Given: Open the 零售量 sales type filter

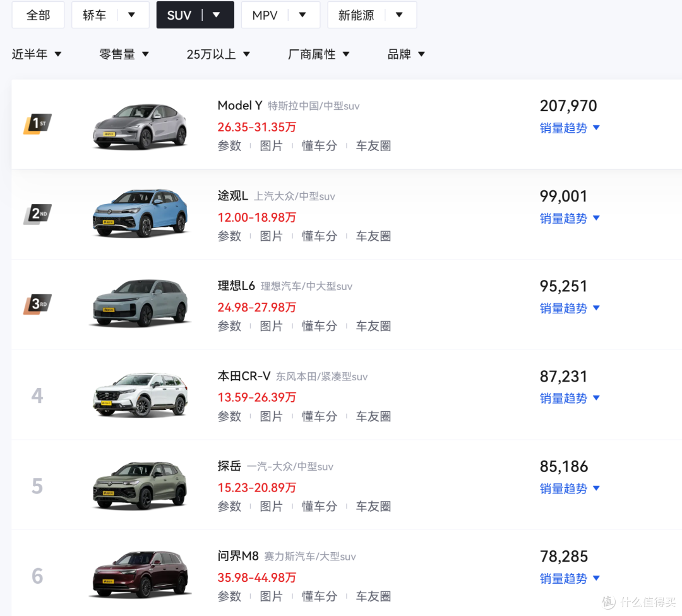Looking at the screenshot, I should pyautogui.click(x=124, y=54).
